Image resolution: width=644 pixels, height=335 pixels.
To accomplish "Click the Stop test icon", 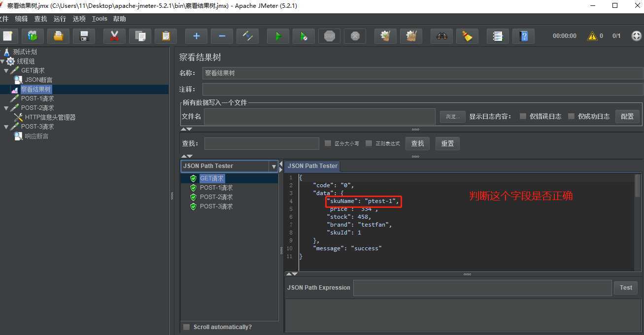I will 329,36.
